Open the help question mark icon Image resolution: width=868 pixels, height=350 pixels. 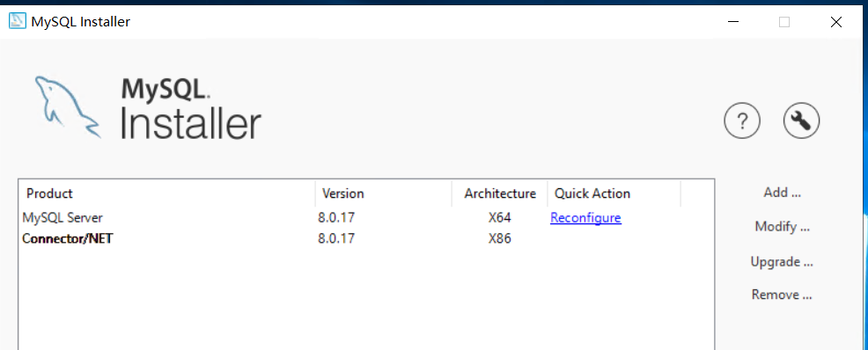pos(742,120)
